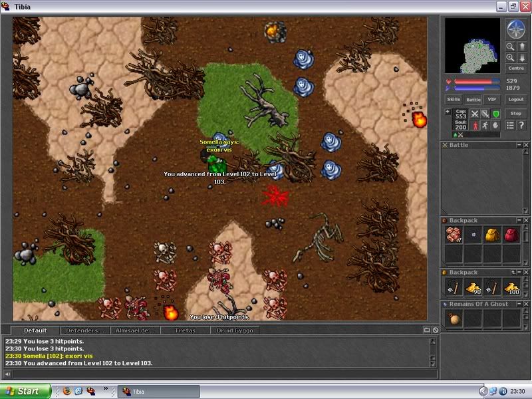
Task: Select the second fishing rod item
Action: (492, 287)
